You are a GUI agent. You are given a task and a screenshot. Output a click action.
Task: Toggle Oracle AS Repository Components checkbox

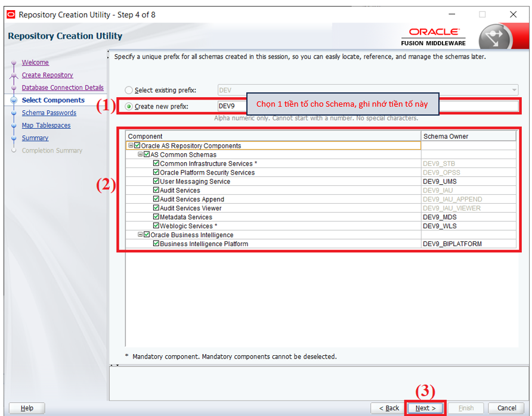coord(137,145)
